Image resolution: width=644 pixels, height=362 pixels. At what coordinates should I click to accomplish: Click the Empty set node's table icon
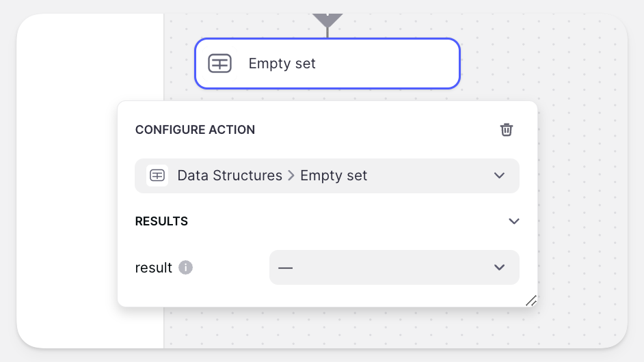point(219,64)
